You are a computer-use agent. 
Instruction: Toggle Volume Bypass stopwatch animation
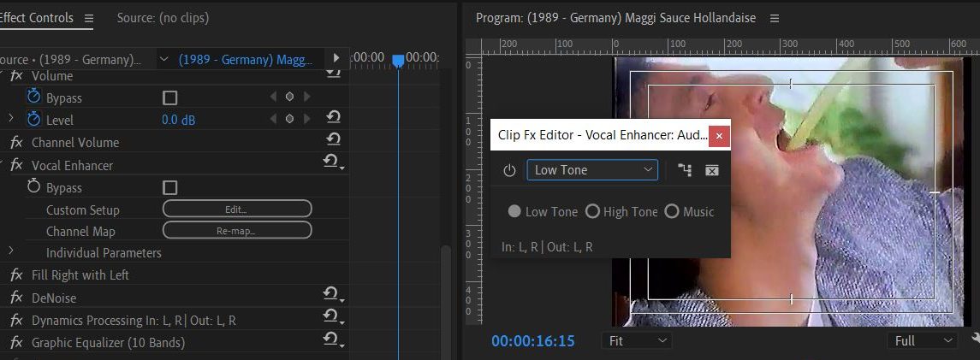click(x=33, y=97)
